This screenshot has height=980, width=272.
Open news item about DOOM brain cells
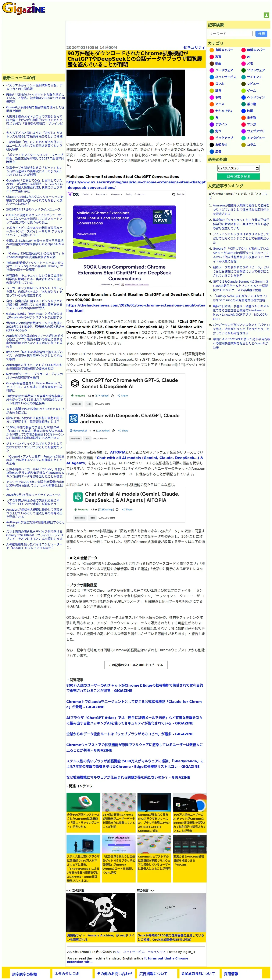pos(34,546)
